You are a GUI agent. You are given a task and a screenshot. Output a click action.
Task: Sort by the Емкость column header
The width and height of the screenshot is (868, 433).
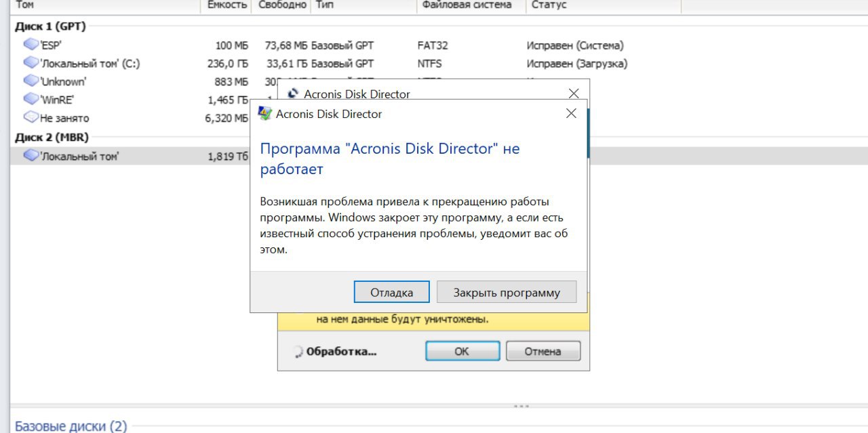(226, 5)
